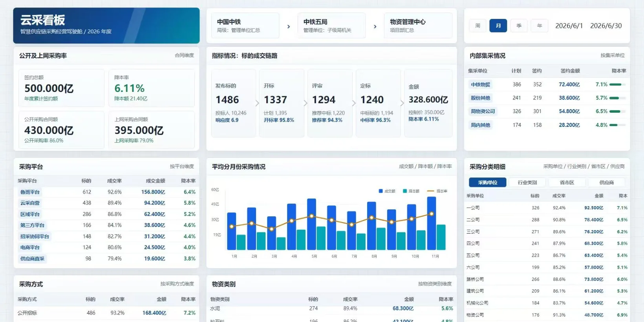644x322 pixels.
Task: Click the 公开招标 row in 采购方式
Action: click(106, 313)
